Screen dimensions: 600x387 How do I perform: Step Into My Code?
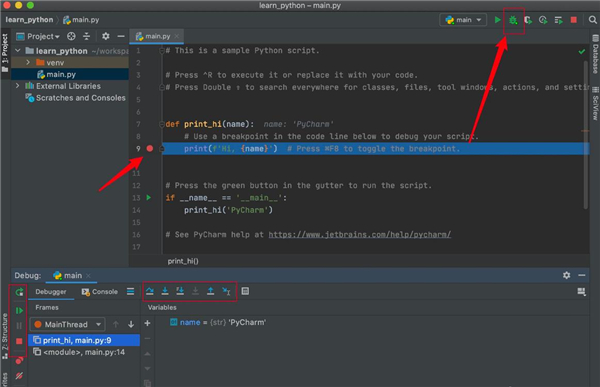[x=180, y=291]
